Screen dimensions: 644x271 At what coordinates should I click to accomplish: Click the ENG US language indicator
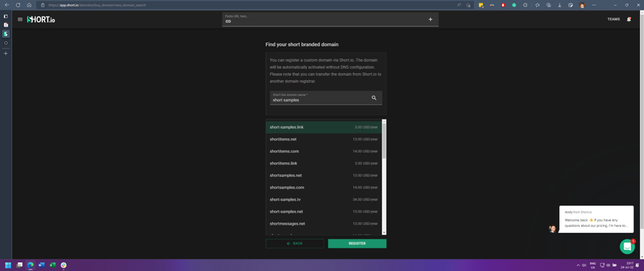[592, 265]
